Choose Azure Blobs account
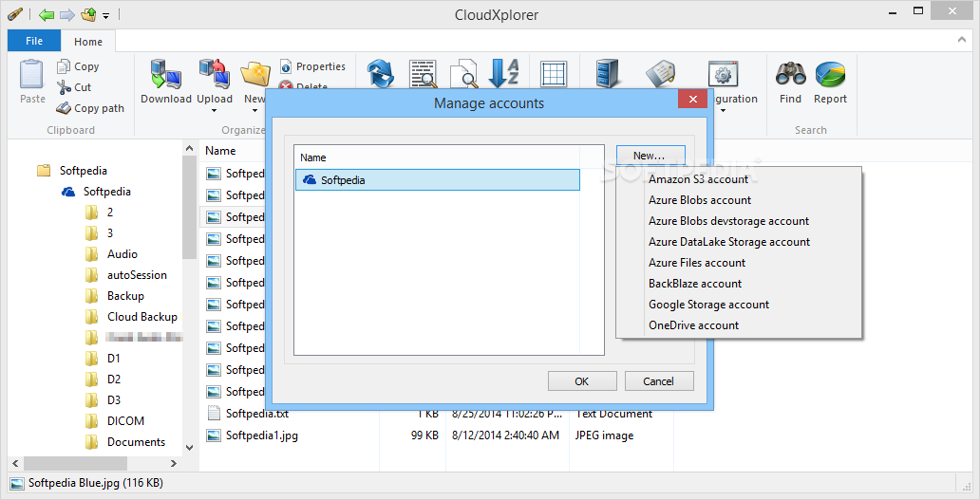The height and width of the screenshot is (500, 980). point(739,200)
